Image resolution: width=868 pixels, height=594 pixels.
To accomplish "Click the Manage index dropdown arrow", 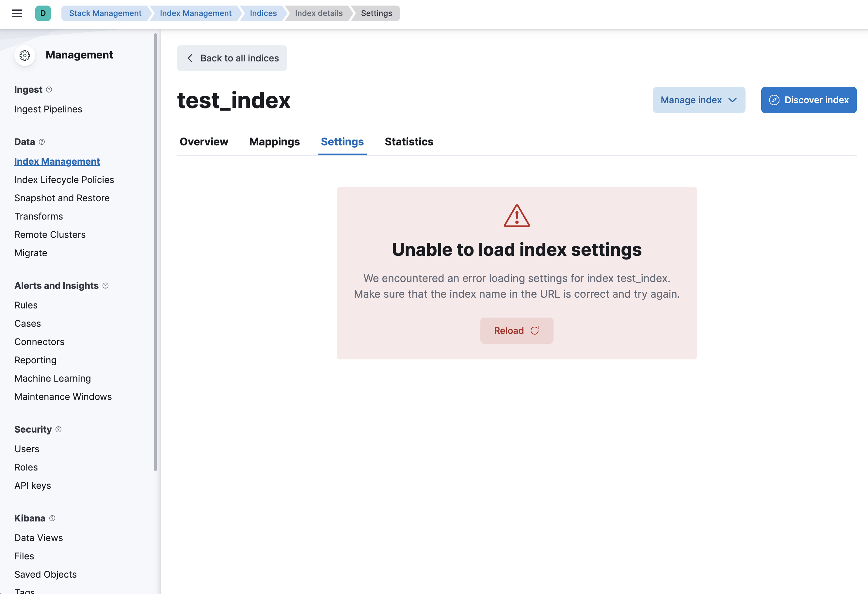I will 733,100.
